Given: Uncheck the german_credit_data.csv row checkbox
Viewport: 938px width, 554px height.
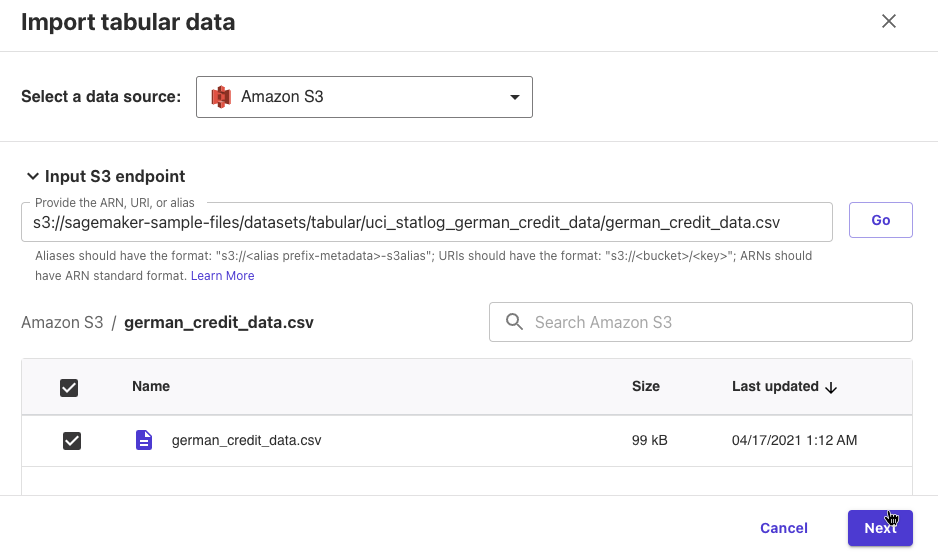Looking at the screenshot, I should (72, 441).
